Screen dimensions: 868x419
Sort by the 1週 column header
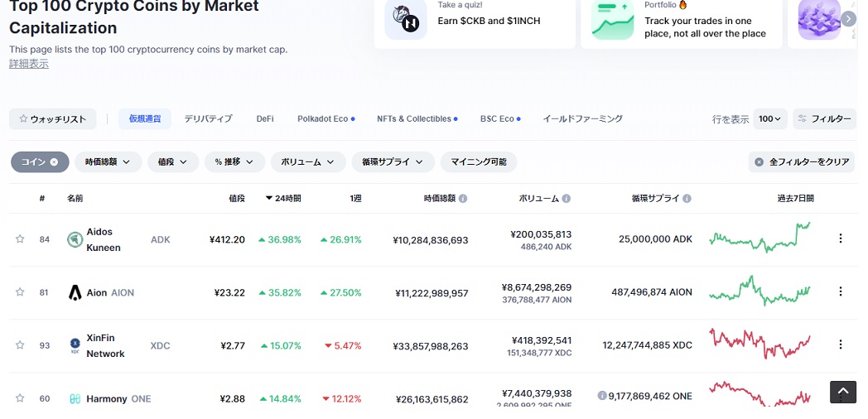click(x=355, y=198)
